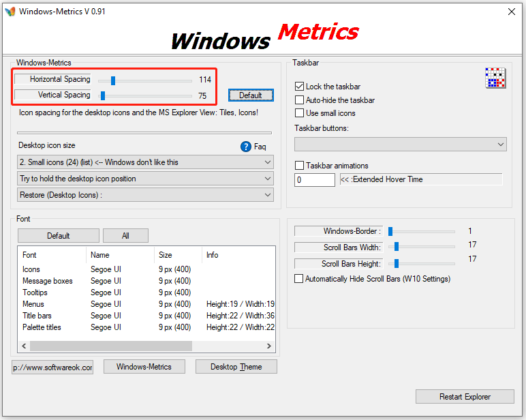This screenshot has height=420, width=526.
Task: Open the desktop icon size dropdown
Action: coord(145,162)
